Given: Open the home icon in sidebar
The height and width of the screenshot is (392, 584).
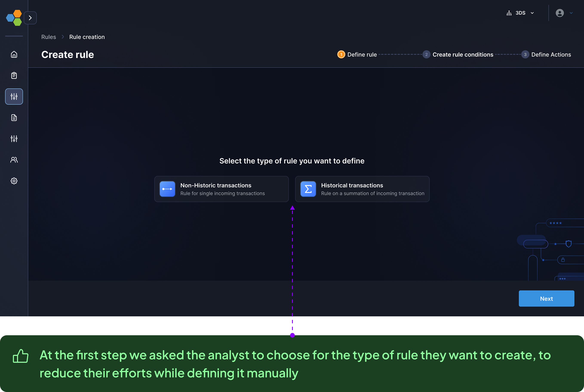Looking at the screenshot, I should 14,55.
